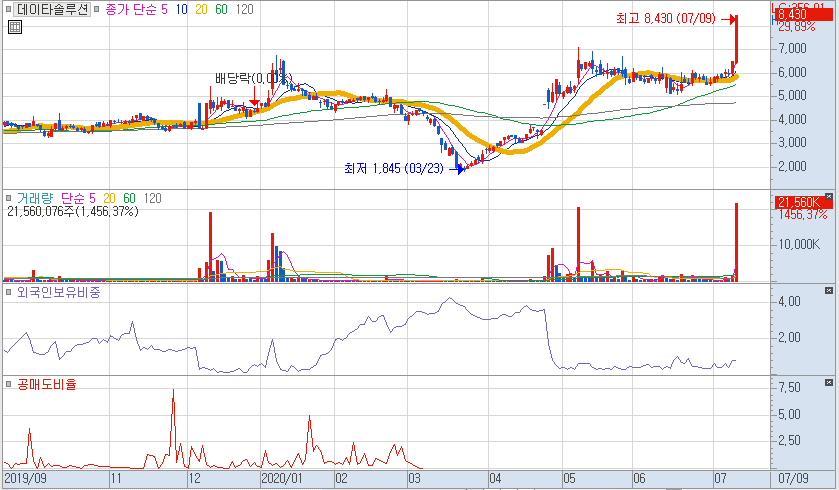Click the 최고 8,430 (07/09) annotation
Viewport: 839px width, 490px height.
point(666,18)
